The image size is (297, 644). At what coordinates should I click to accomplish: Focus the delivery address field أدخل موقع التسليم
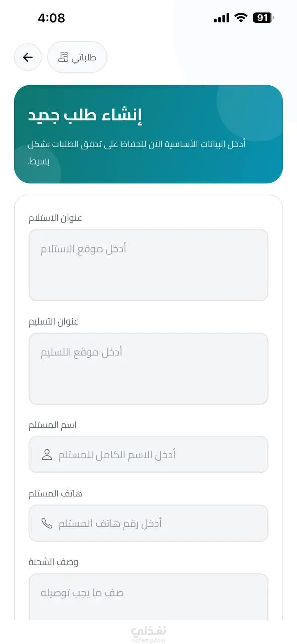tap(148, 368)
